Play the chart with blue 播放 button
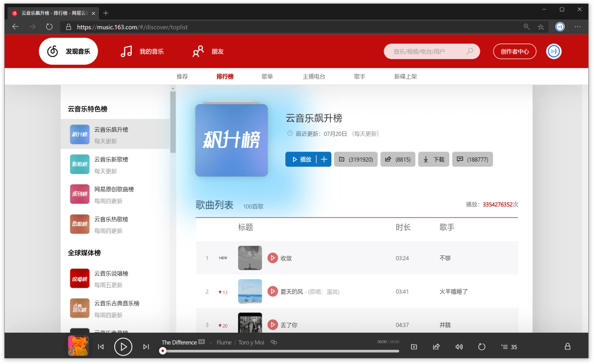 click(301, 160)
